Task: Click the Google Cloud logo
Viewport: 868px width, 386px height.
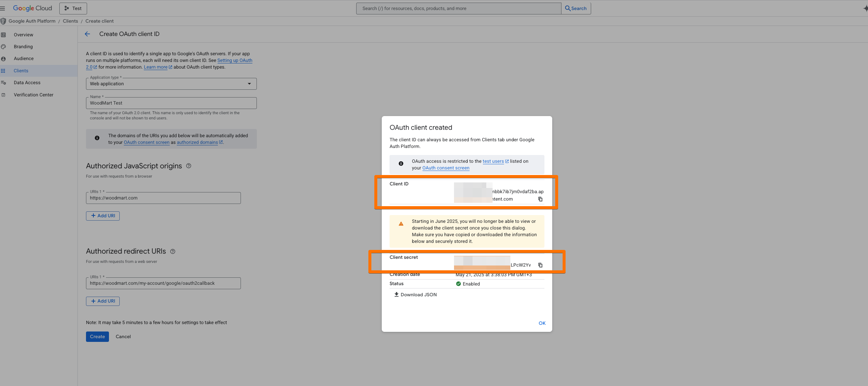Action: pyautogui.click(x=33, y=8)
